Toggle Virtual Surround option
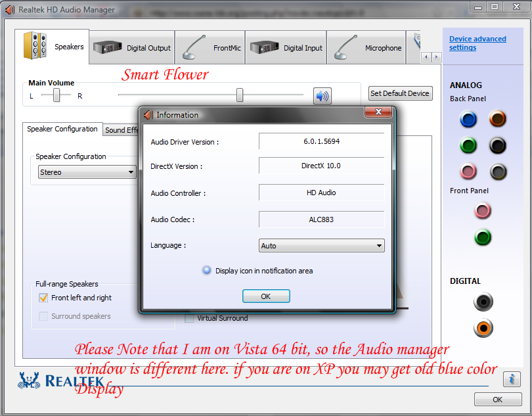This screenshot has height=416, width=532. [x=189, y=318]
